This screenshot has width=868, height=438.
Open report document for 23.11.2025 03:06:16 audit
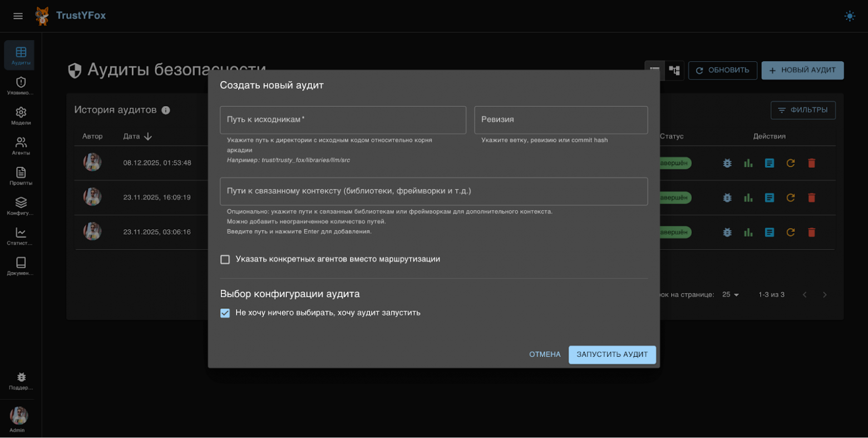pos(770,232)
